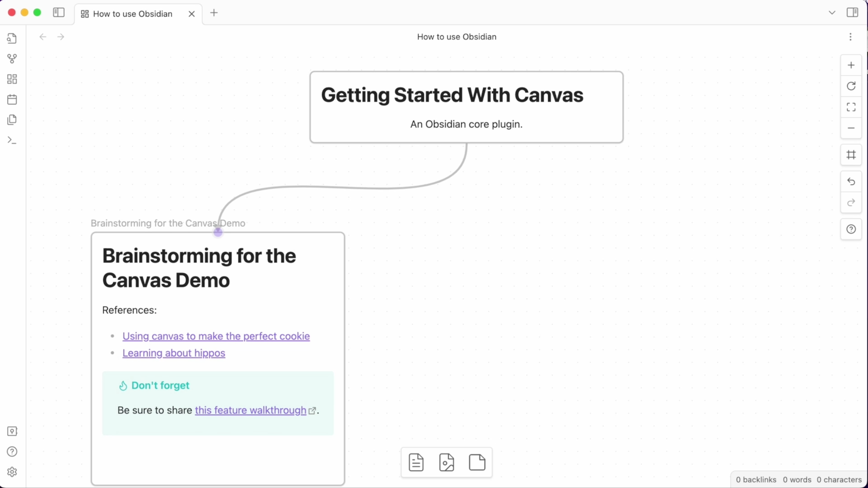Screen dimensions: 868x488
Task: Open today's daily note calendar icon
Action: 12,99
